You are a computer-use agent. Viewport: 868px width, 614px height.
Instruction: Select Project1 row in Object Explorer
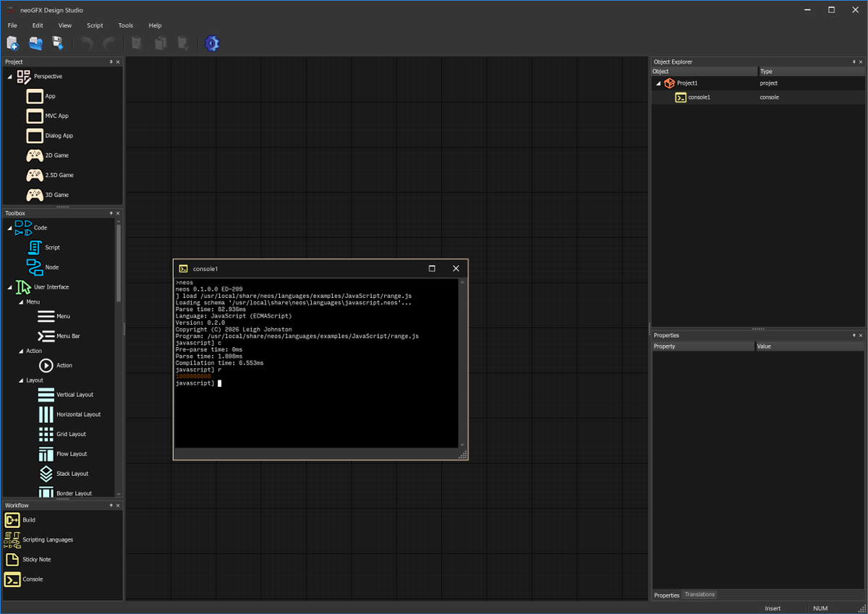[x=758, y=83]
